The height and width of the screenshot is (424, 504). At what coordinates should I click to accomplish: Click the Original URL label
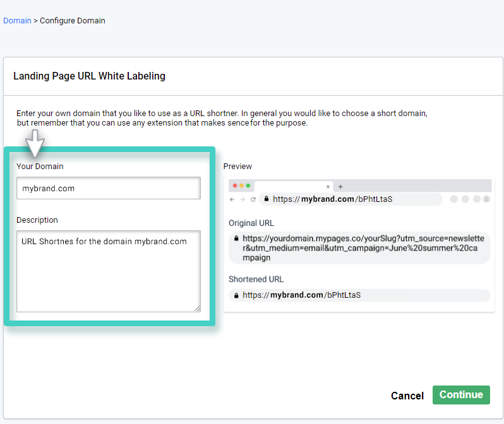coord(251,223)
